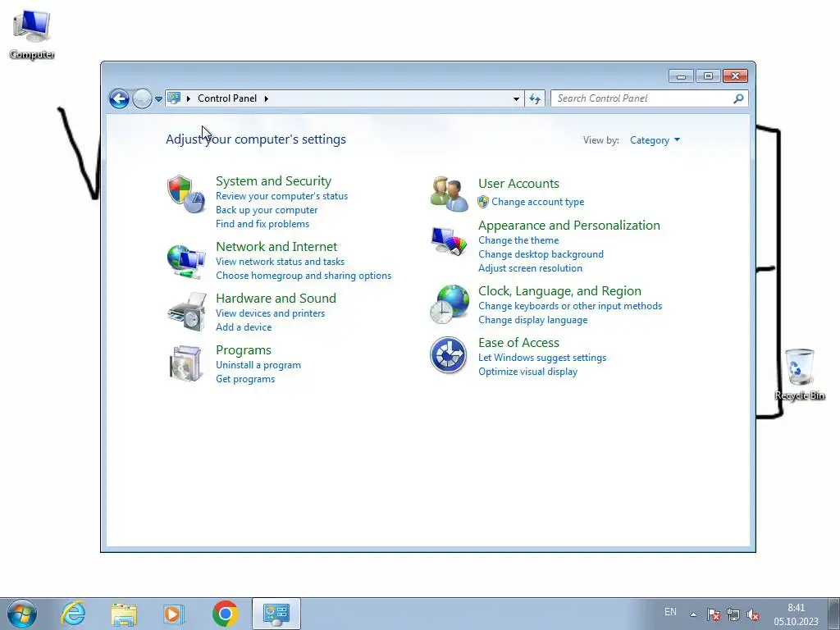This screenshot has height=630, width=840.
Task: Launch Internet Explorer from taskbar
Action: pos(73,614)
